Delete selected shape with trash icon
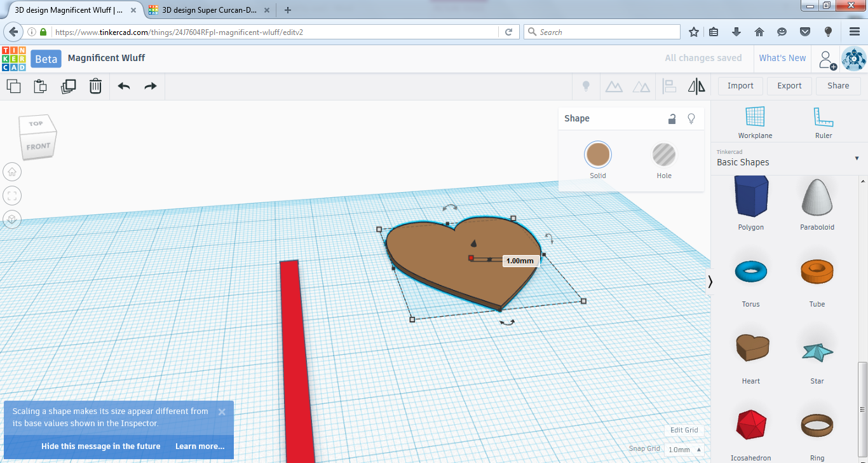The width and height of the screenshot is (868, 463). 95,86
